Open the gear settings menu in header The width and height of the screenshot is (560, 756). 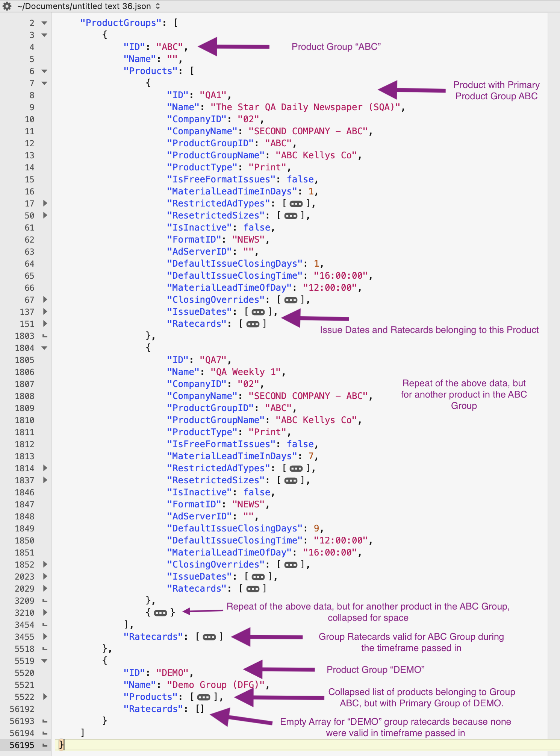click(x=7, y=6)
